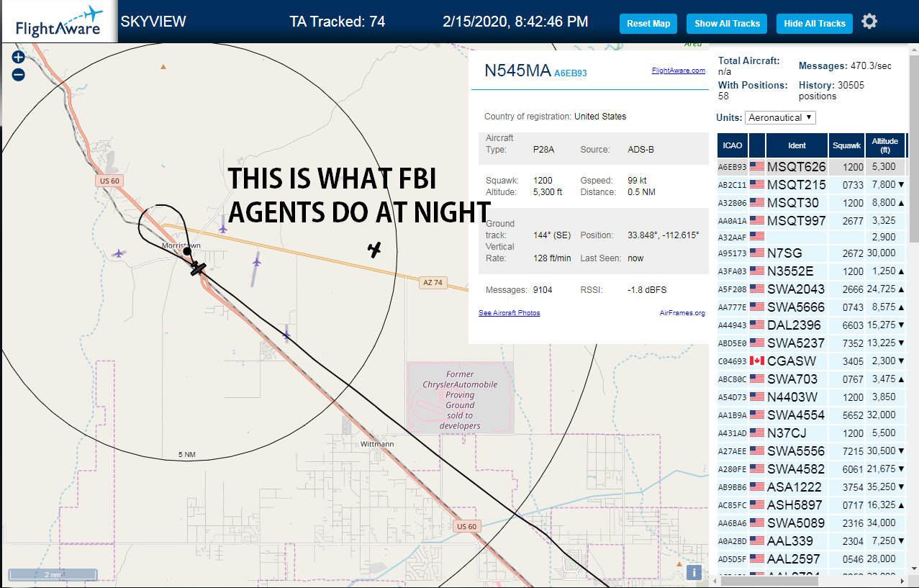The height and width of the screenshot is (588, 919).
Task: Open the AirFrames.org link
Action: coord(682,313)
